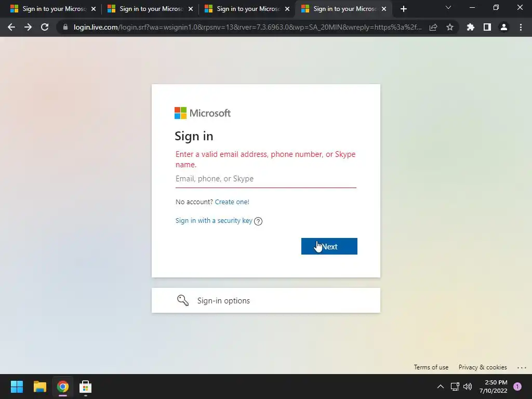The width and height of the screenshot is (532, 399).
Task: Click the Next button
Action: point(329,246)
